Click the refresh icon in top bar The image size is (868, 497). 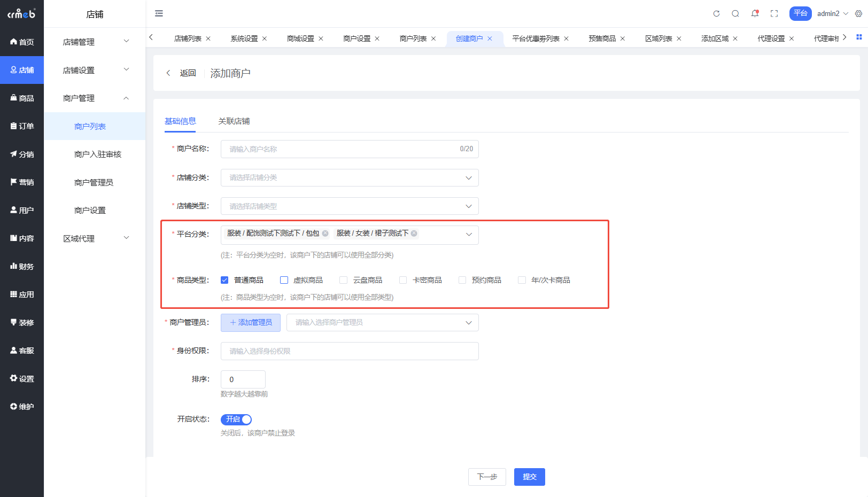(716, 14)
